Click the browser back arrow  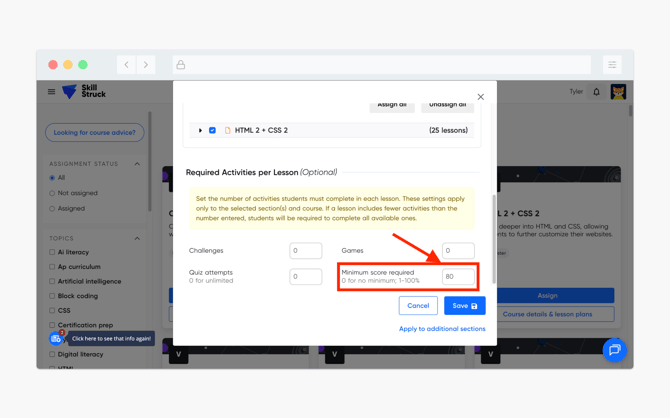(x=126, y=65)
